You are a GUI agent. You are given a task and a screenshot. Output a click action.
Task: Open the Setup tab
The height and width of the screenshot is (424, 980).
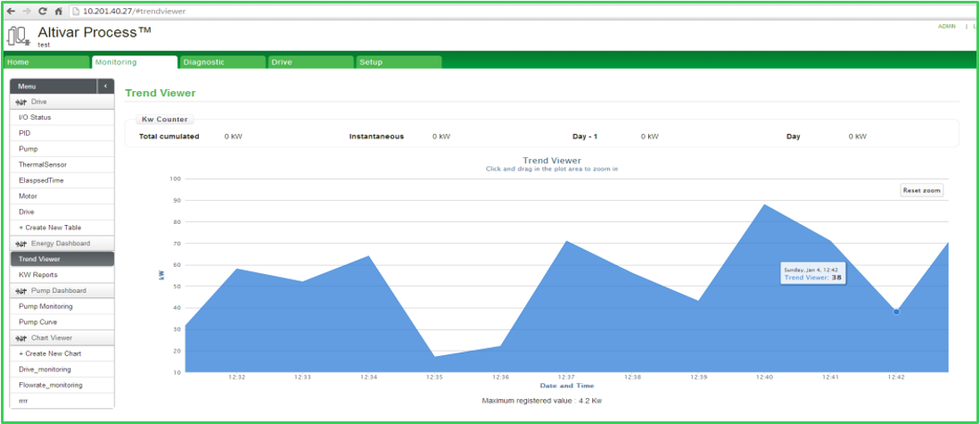[398, 62]
